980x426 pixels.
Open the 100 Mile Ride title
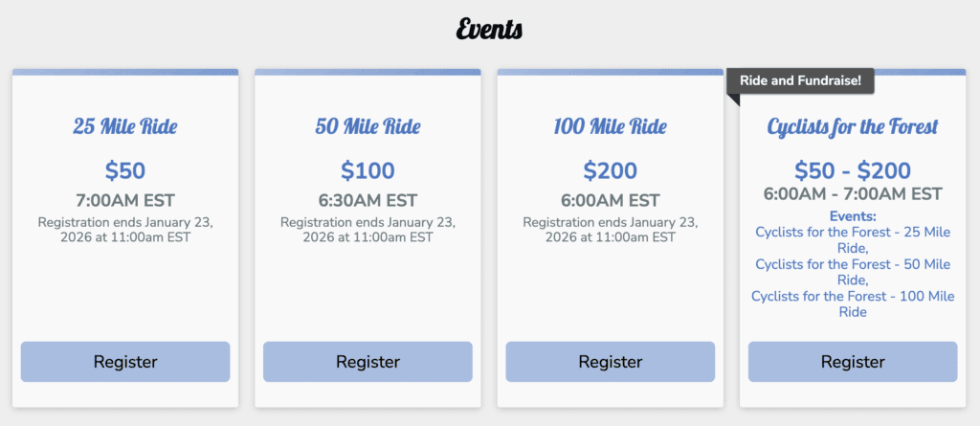click(610, 127)
